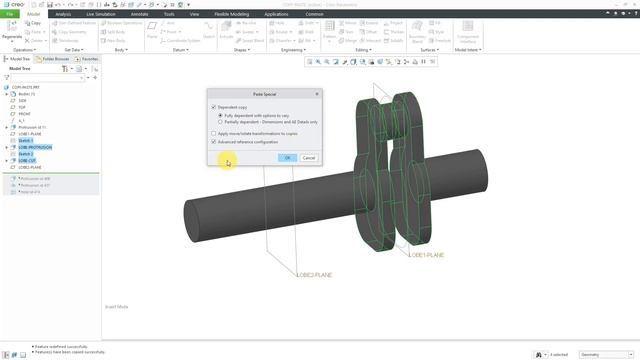The width and height of the screenshot is (640, 360).
Task: Click the Freestyle surface tool
Action: (440, 40)
